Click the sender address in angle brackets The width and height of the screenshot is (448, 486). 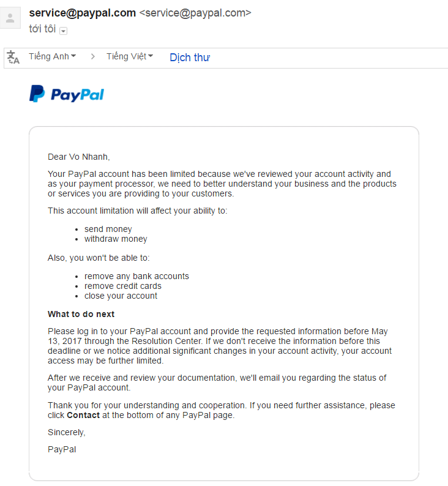(195, 13)
